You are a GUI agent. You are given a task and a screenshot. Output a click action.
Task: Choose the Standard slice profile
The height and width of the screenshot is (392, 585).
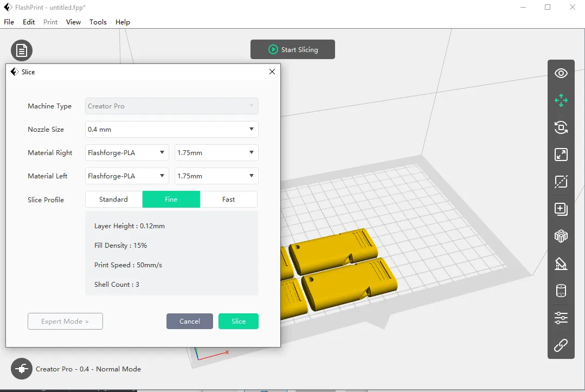point(114,199)
